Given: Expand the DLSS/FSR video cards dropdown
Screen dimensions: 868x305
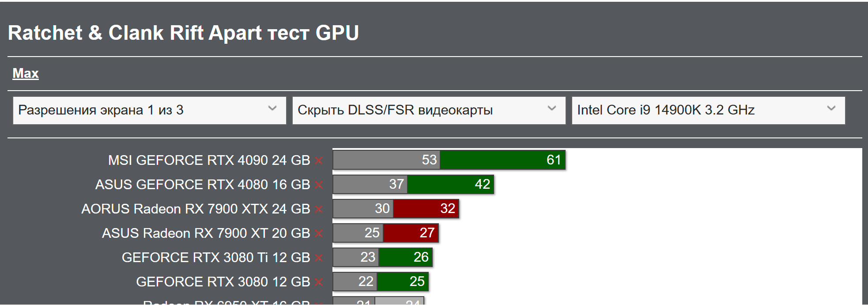Looking at the screenshot, I should click(x=428, y=111).
